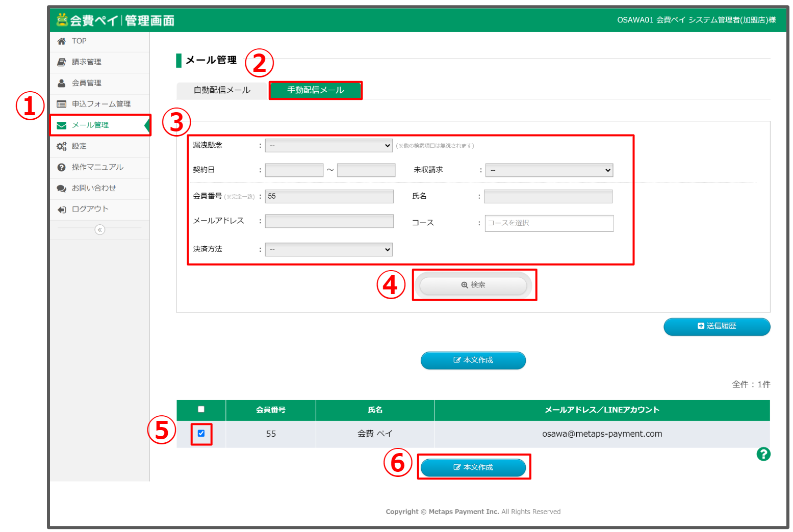Open the 漏洩懸念 dropdown

coord(328,146)
